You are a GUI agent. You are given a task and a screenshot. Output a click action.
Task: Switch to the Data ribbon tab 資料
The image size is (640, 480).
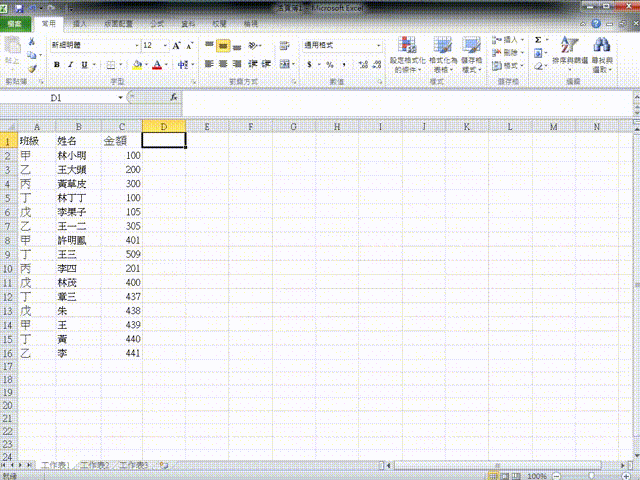pos(188,24)
